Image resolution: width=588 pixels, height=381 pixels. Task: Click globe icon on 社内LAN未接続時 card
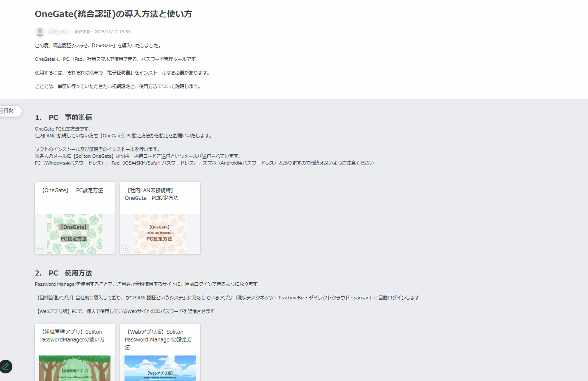point(125,249)
